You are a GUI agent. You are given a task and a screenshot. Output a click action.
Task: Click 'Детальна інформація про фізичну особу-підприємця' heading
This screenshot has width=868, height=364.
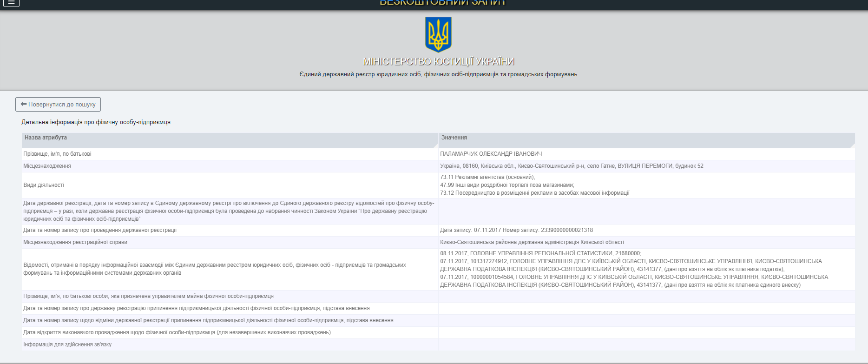pyautogui.click(x=96, y=122)
